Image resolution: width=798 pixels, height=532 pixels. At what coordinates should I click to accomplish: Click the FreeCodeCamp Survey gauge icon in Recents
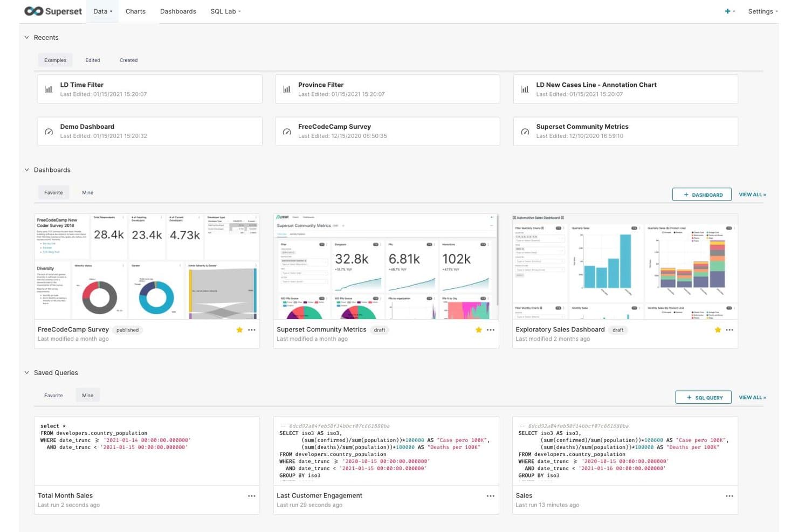click(x=287, y=132)
